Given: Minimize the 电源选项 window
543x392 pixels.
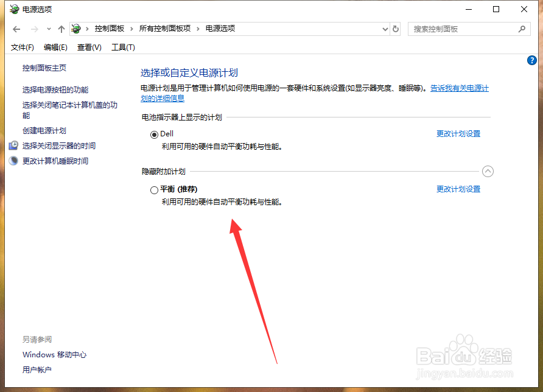Looking at the screenshot, I should coord(469,9).
